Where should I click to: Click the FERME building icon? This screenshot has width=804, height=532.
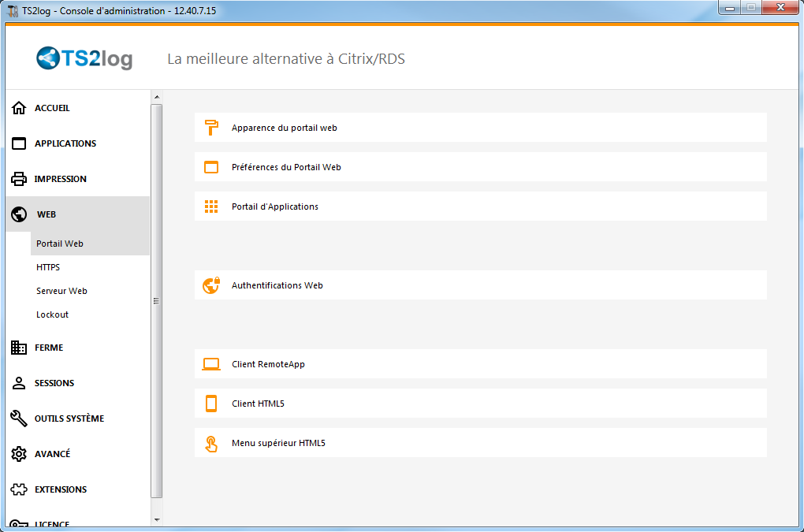[19, 348]
